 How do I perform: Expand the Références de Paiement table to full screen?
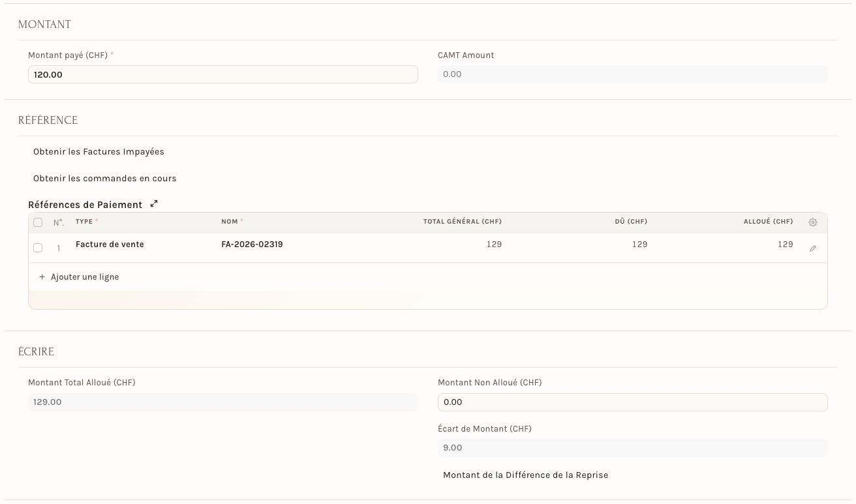coord(154,204)
